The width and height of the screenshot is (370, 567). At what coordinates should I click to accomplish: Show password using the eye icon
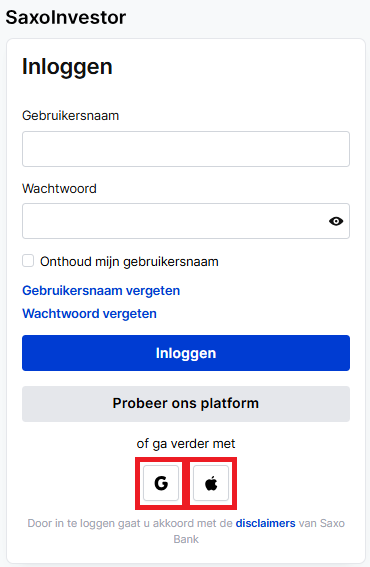pyautogui.click(x=336, y=221)
